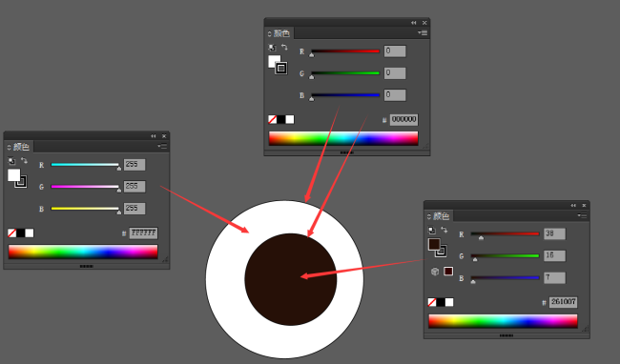Click swap fill and stroke icon in 261007 panel
620x364 pixels.
(x=444, y=230)
